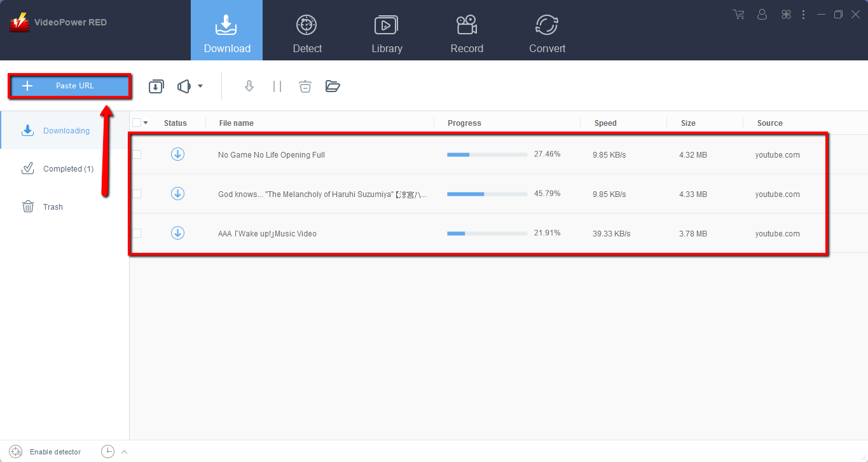Screen dimensions: 868x462
Task: Open the user account icon
Action: [762, 15]
